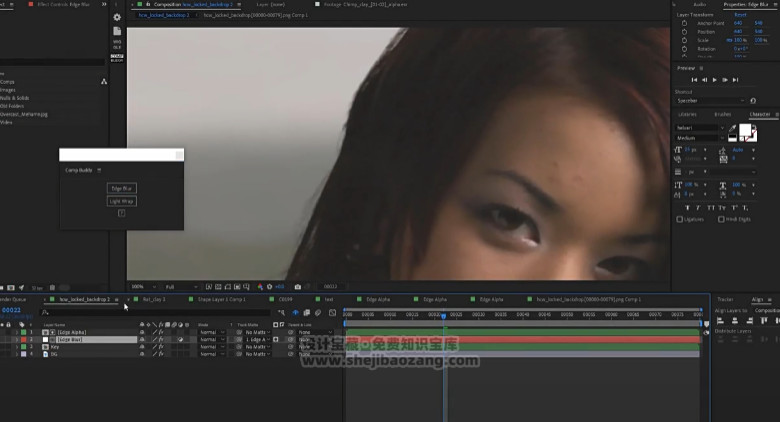Viewport: 780px width, 422px height.
Task: Jump to first frame in Preview panel
Action: coord(694,80)
